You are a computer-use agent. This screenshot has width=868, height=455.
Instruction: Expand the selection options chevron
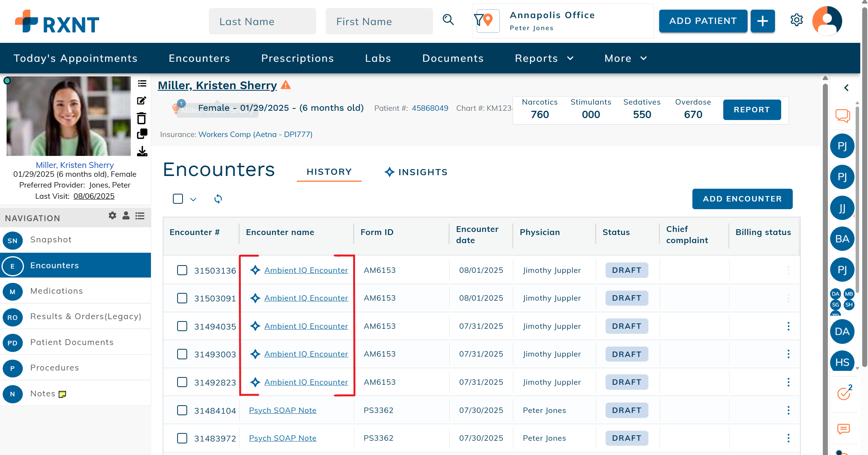coord(193,200)
